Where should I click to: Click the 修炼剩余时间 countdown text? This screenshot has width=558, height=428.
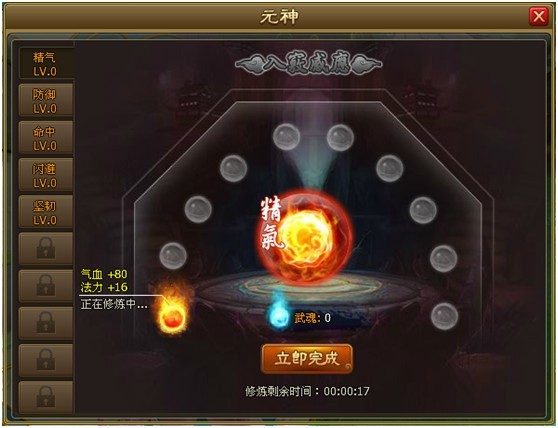click(307, 391)
